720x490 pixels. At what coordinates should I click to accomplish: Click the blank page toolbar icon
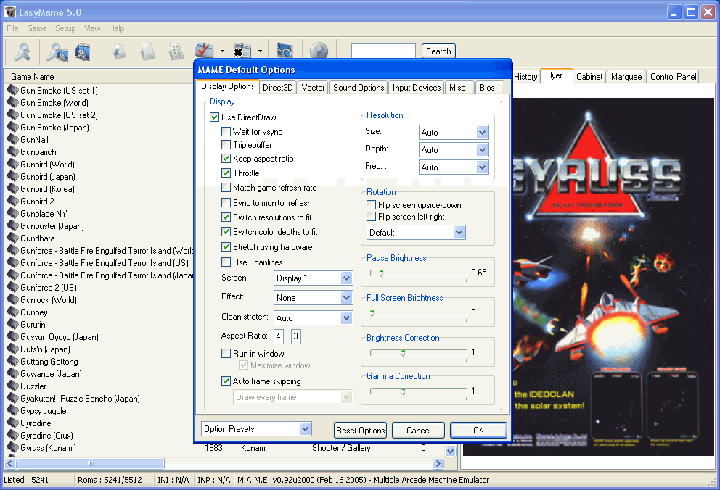[x=148, y=51]
